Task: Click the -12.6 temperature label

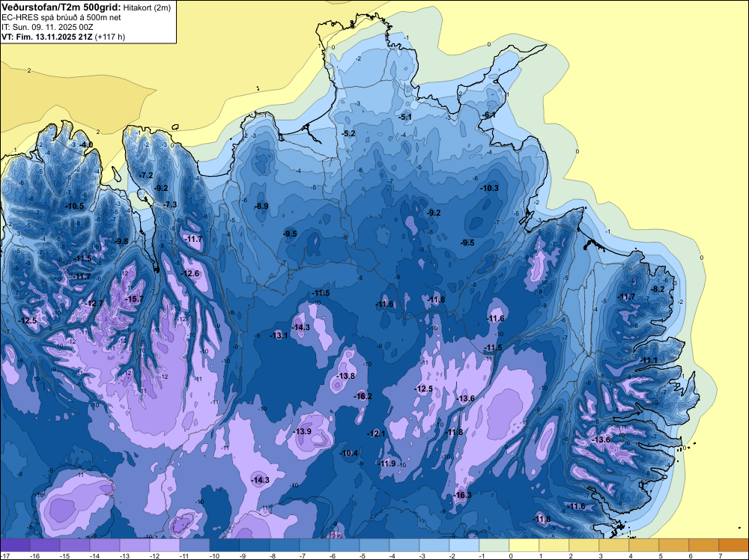Action: (189, 273)
